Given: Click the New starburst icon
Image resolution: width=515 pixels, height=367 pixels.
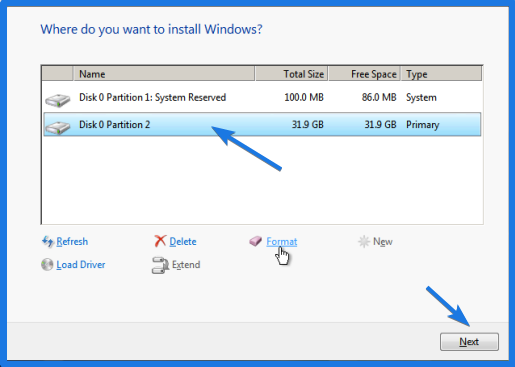Looking at the screenshot, I should [364, 241].
